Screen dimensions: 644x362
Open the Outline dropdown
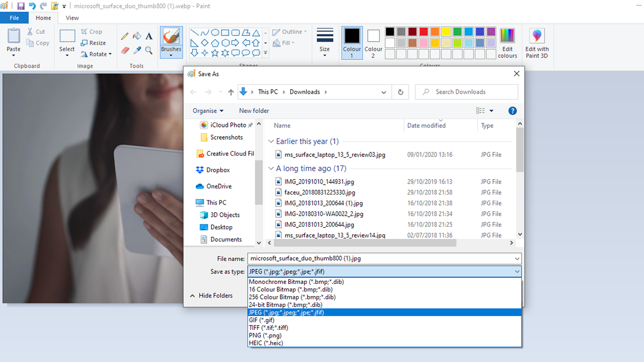(289, 32)
